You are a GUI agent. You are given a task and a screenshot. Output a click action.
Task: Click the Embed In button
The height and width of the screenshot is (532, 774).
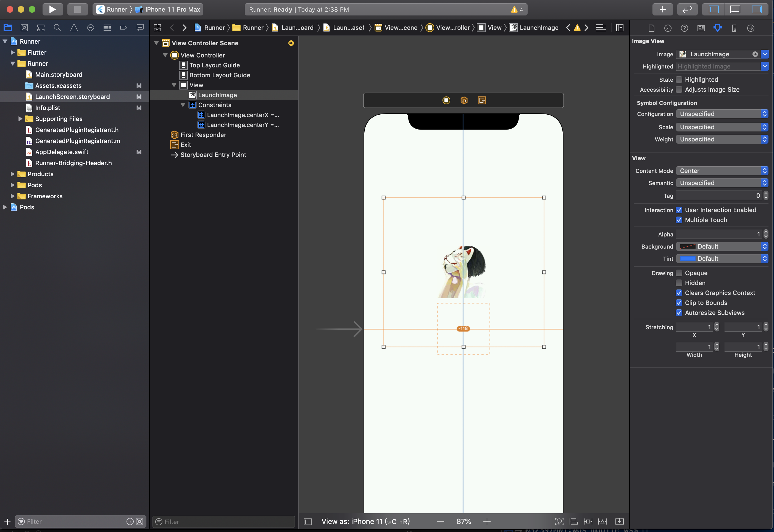point(619,521)
